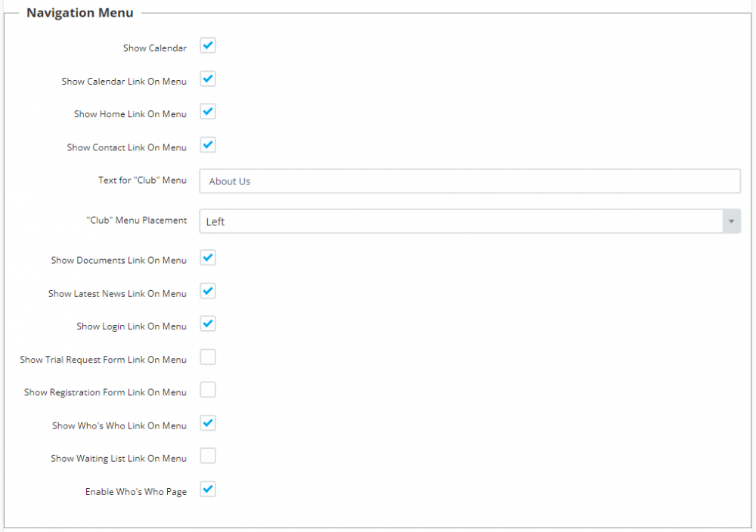Enable Show Trial Request Form Link checkbox

(208, 357)
